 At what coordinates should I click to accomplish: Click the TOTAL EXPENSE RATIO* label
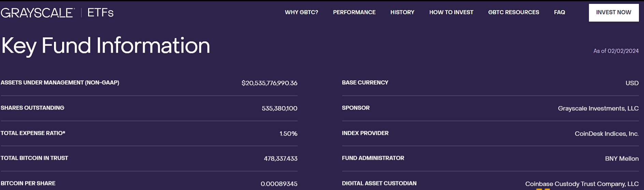33,133
